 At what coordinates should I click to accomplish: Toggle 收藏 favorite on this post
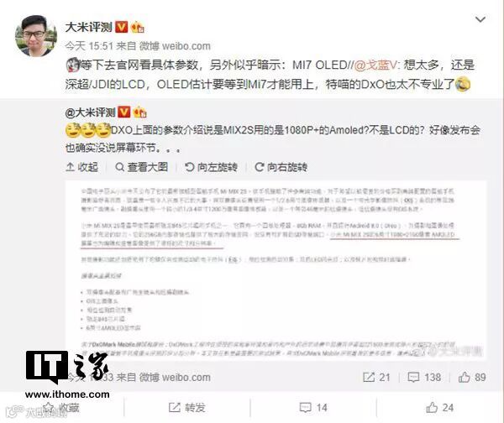[x=61, y=408]
